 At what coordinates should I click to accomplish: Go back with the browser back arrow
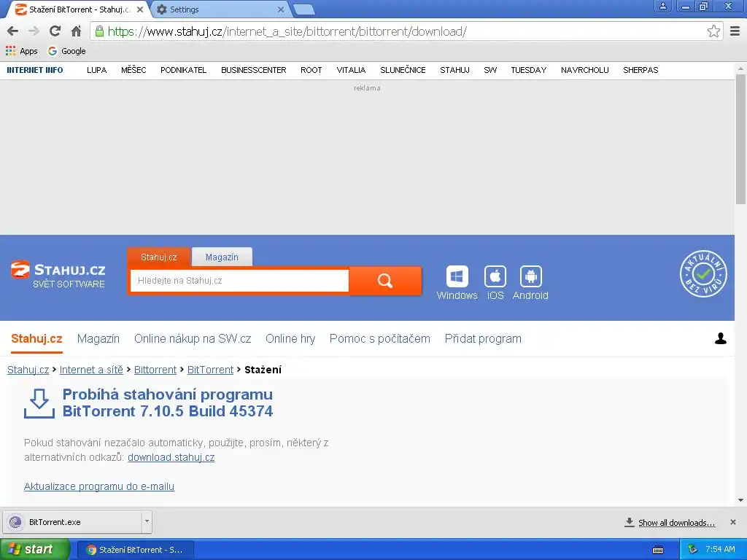[13, 31]
